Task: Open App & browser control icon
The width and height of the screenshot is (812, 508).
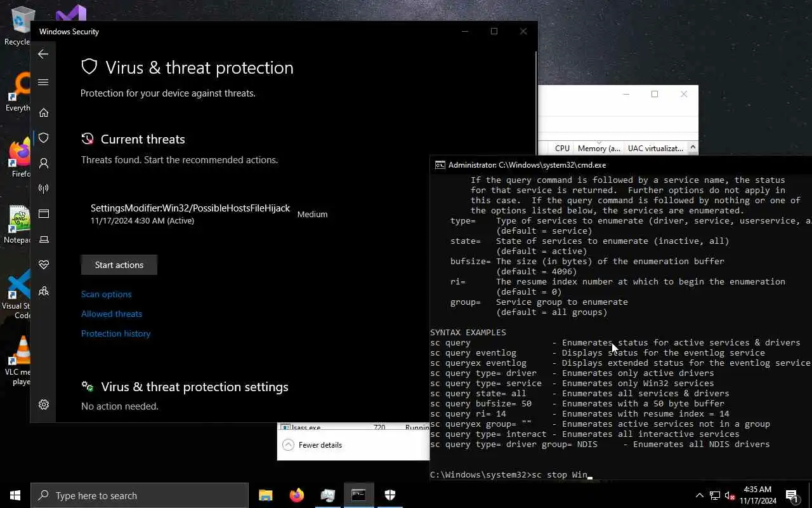Action: (x=44, y=214)
